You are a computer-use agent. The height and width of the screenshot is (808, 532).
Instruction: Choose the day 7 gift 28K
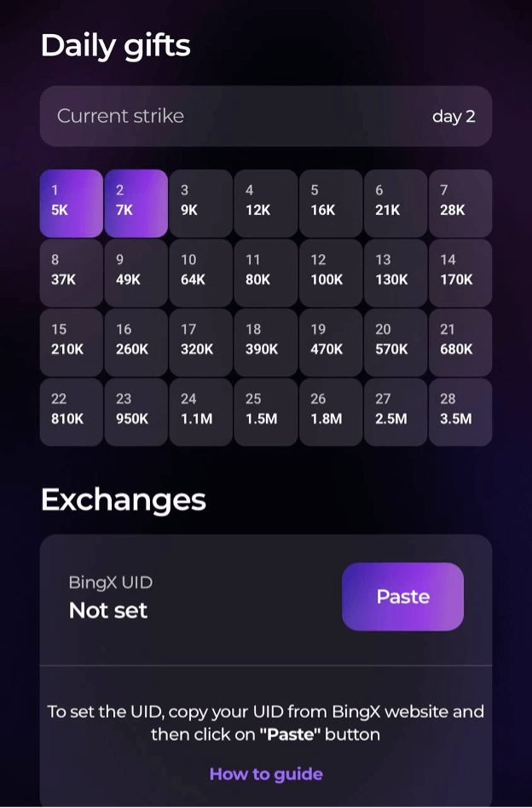pos(460,203)
